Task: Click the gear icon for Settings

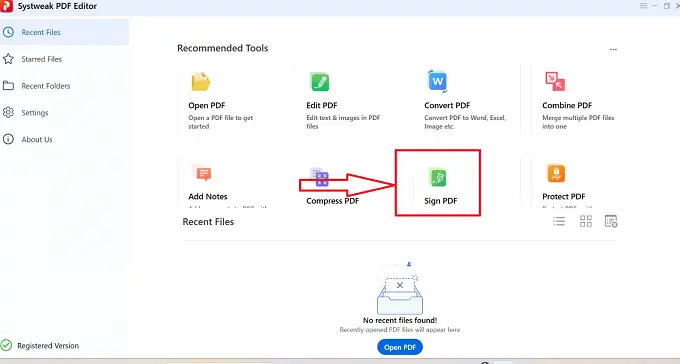Action: [8, 112]
